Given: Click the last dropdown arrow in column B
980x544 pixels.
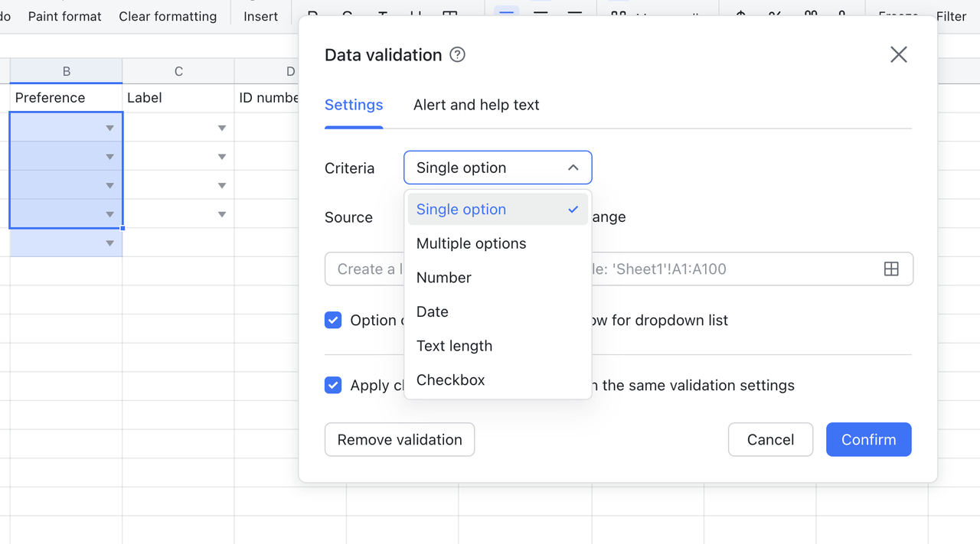Looking at the screenshot, I should (x=109, y=243).
